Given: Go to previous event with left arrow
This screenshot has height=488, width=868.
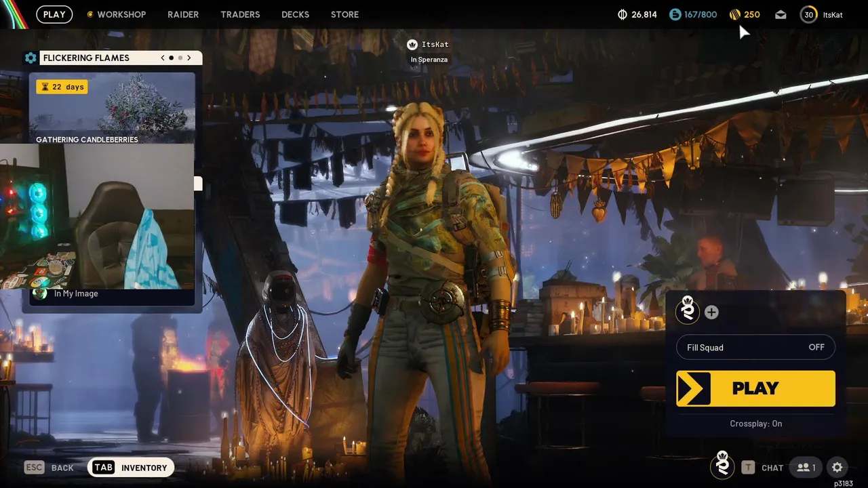Looking at the screenshot, I should point(163,58).
